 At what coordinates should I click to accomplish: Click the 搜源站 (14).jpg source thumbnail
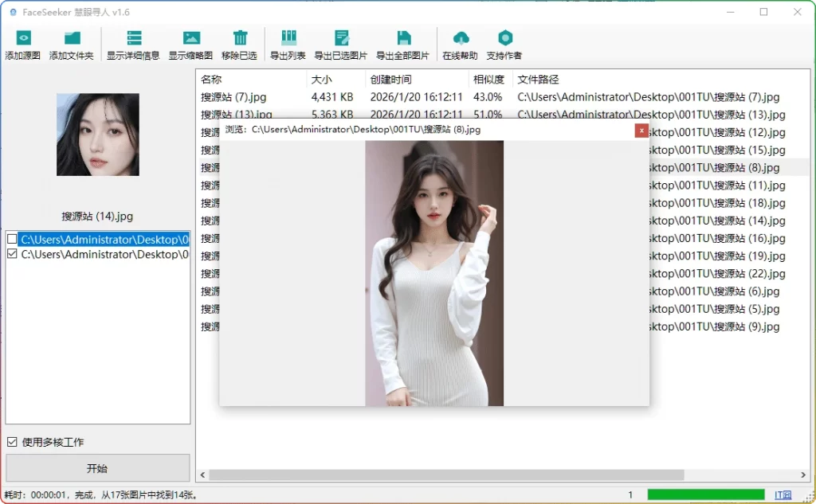tap(97, 134)
